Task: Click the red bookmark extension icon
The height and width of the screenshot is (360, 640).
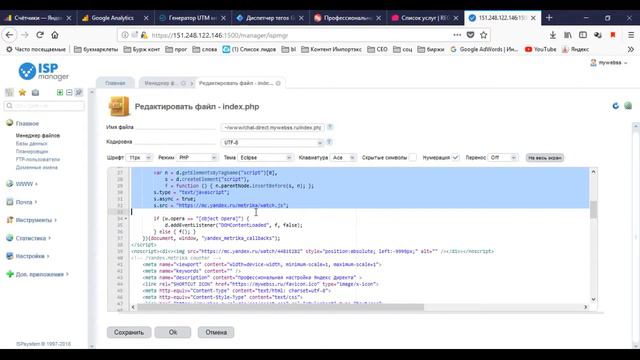Action: [613, 35]
